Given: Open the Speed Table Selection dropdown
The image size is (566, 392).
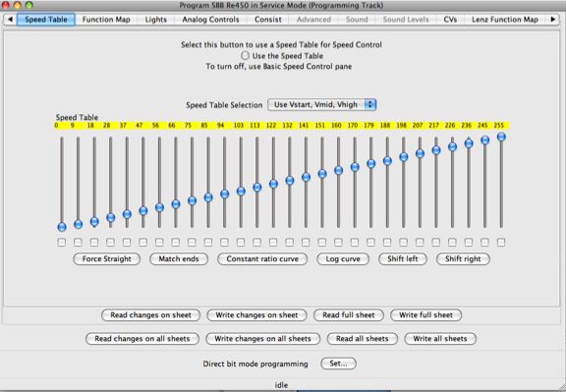Looking at the screenshot, I should tap(322, 105).
